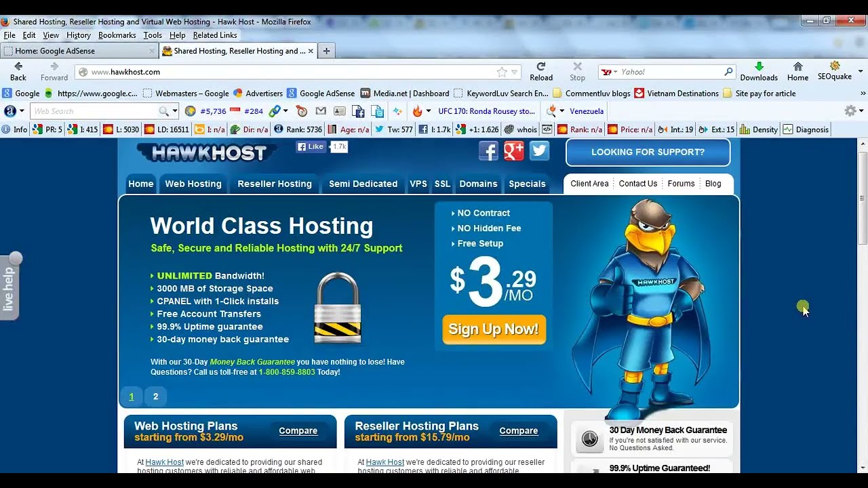Open the VPS navigation item

pos(418,184)
